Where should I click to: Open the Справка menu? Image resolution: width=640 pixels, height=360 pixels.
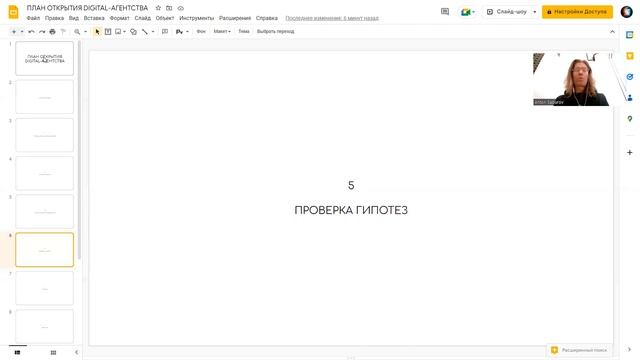click(x=267, y=18)
